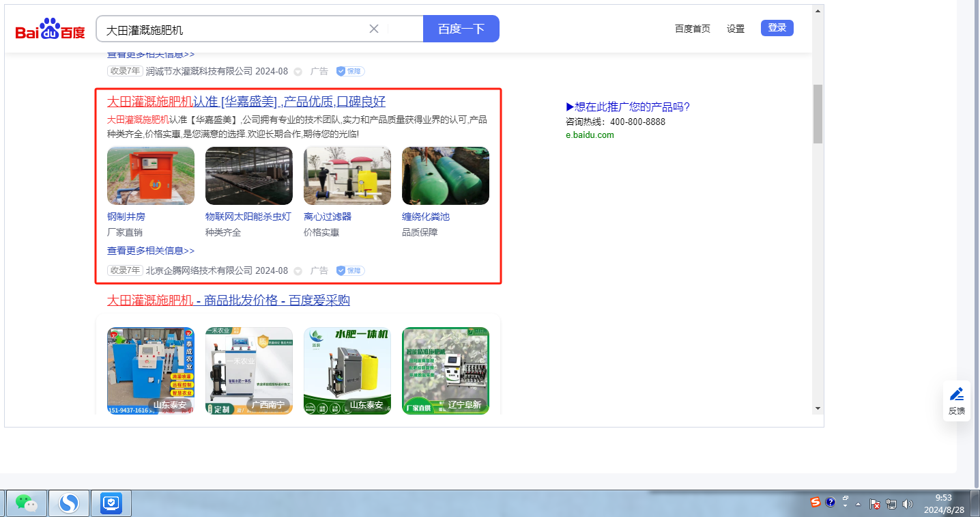Open the e.baidu.com link
Image resolution: width=980 pixels, height=517 pixels.
[590, 135]
